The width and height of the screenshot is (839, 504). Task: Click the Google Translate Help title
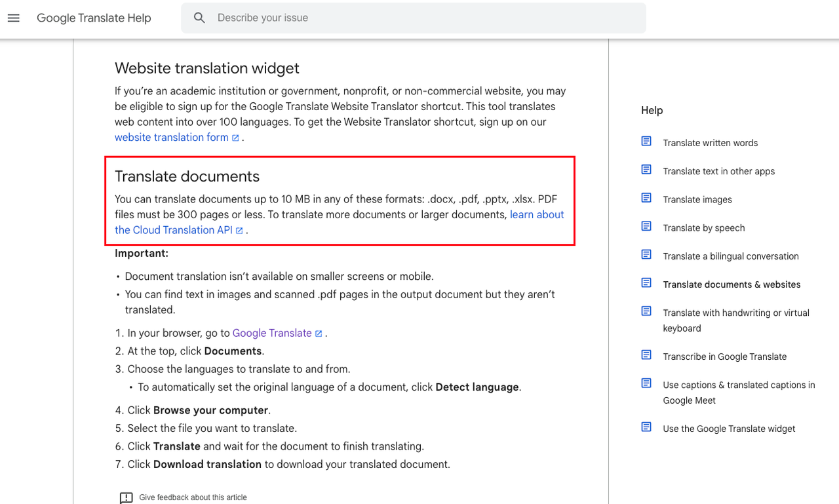tap(94, 18)
